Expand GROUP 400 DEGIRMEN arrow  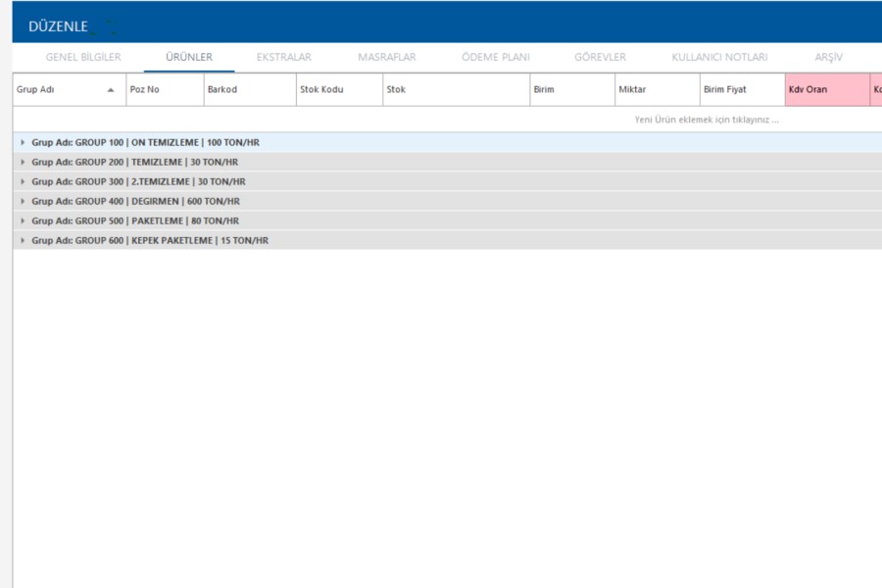[x=23, y=201]
